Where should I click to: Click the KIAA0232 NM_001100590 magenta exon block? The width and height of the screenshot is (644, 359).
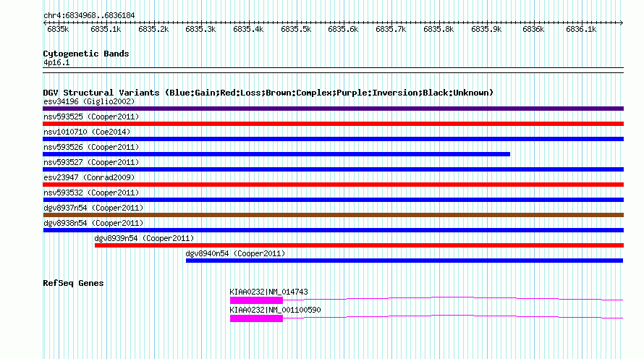pyautogui.click(x=256, y=318)
